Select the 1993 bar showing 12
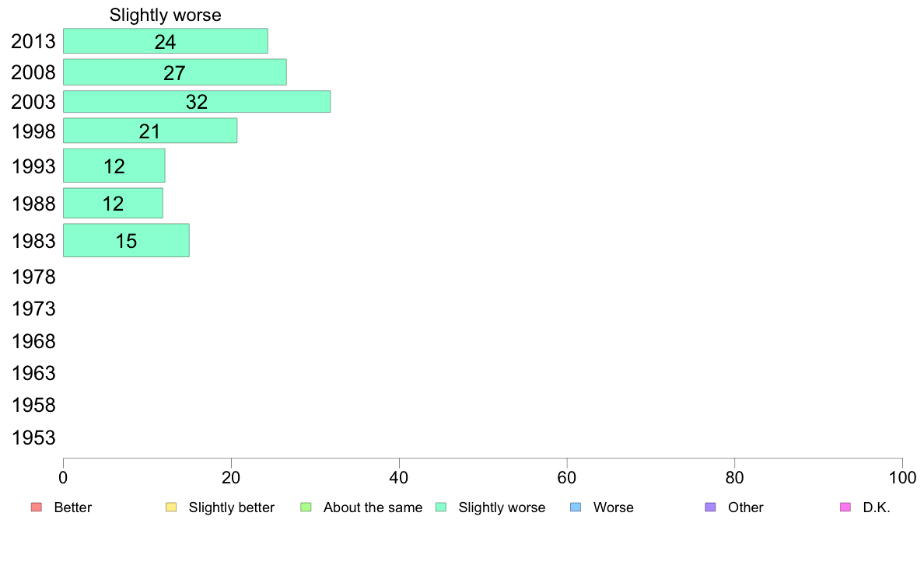The image size is (924, 572). point(114,166)
